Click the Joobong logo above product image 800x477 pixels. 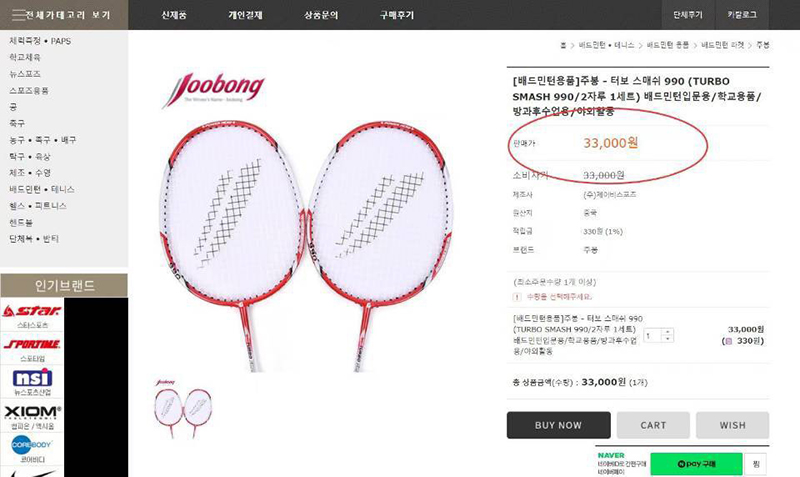pyautogui.click(x=213, y=89)
